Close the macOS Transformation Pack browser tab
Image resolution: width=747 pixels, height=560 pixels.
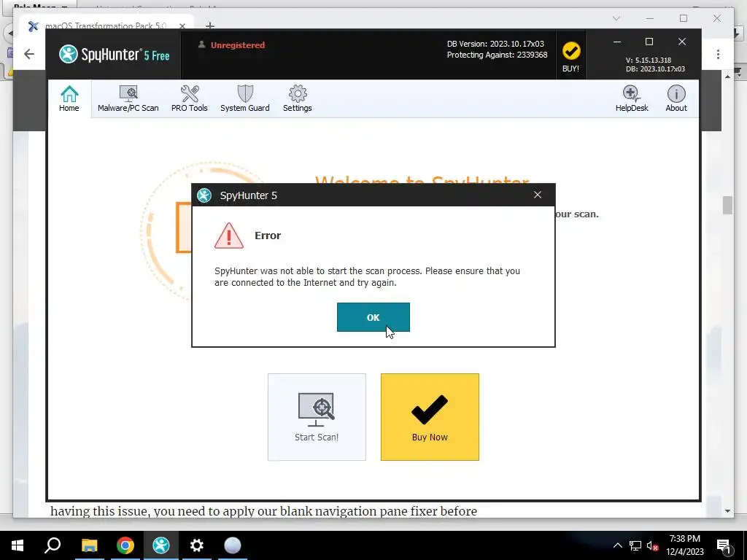tap(182, 26)
